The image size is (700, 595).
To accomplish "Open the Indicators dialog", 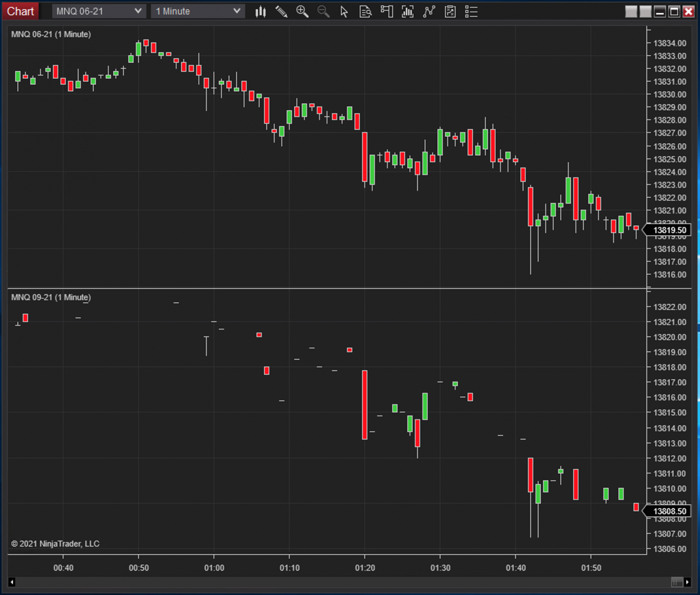I will 408,11.
